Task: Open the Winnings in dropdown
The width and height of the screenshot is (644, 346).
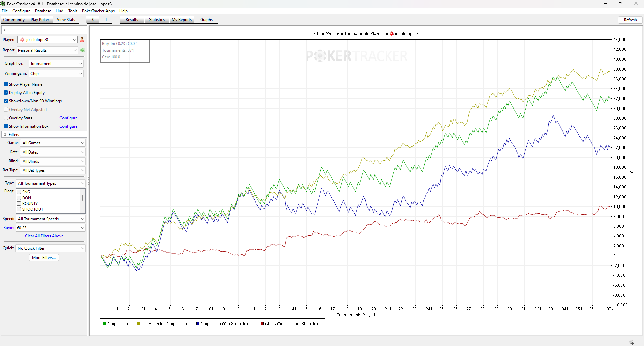Action: click(x=56, y=74)
